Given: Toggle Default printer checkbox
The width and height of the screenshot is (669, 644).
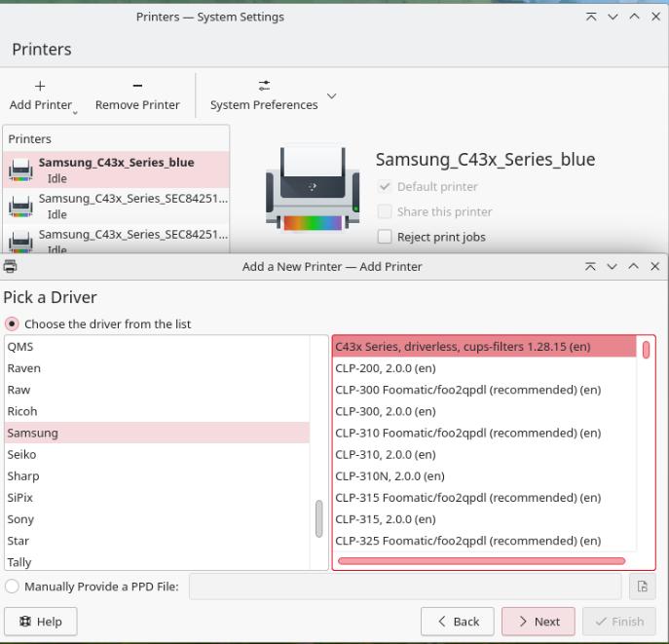Looking at the screenshot, I should (x=385, y=186).
